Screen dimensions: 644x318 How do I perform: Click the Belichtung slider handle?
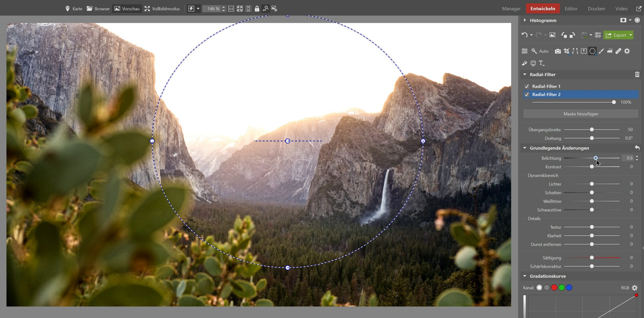tap(595, 158)
